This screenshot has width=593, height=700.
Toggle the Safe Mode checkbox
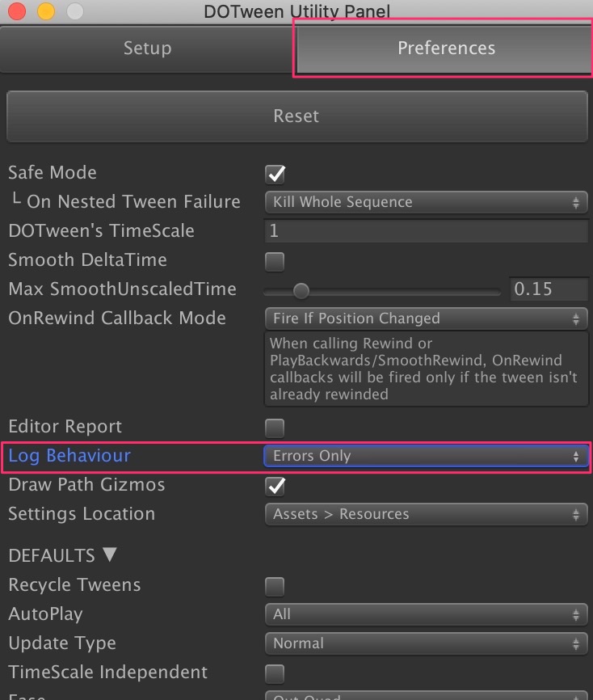pos(275,174)
